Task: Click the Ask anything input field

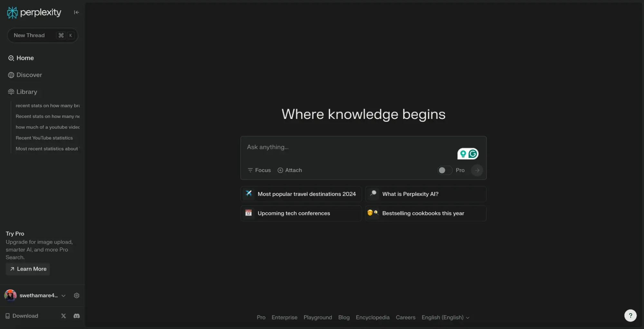Action: click(x=348, y=147)
